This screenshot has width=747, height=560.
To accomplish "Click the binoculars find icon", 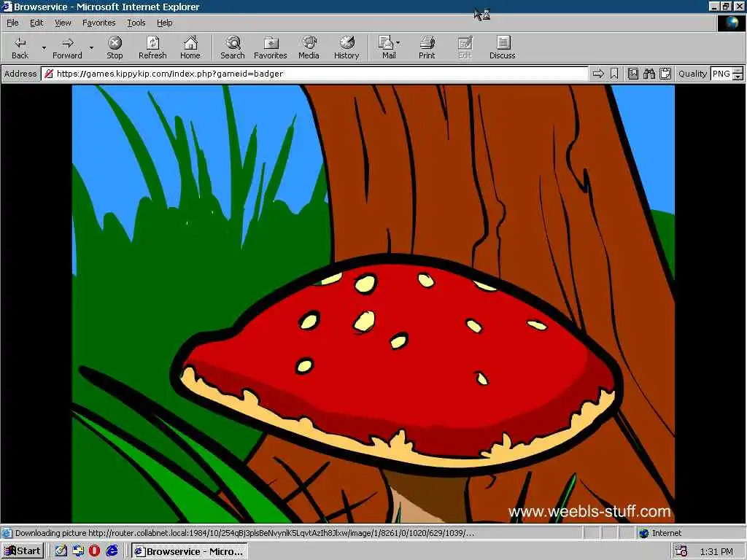I will pyautogui.click(x=649, y=74).
